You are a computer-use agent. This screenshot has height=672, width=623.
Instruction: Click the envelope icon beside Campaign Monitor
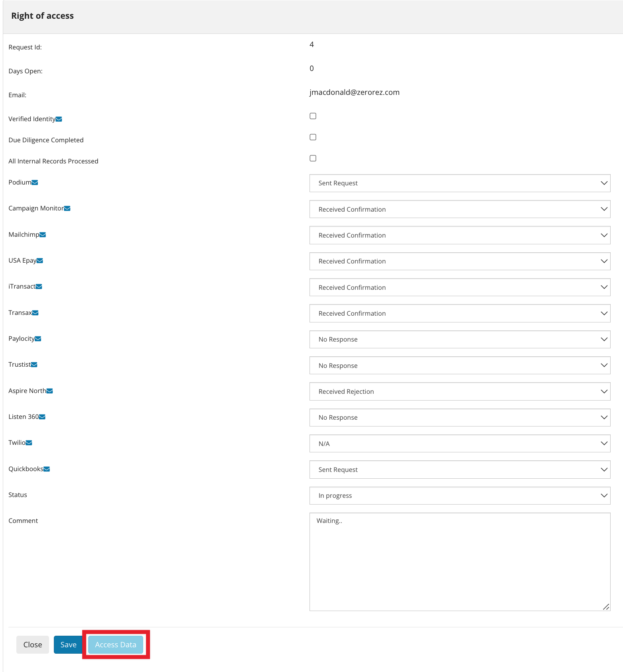67,208
